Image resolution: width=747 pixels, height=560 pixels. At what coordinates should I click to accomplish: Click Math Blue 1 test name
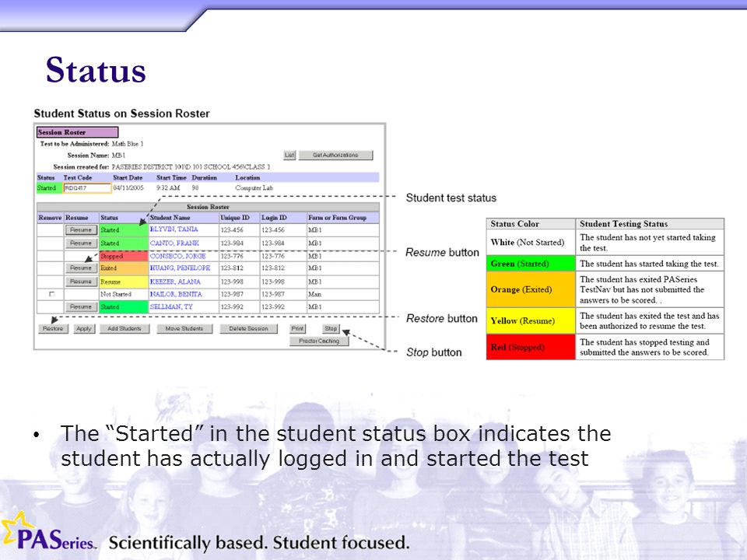(128, 144)
